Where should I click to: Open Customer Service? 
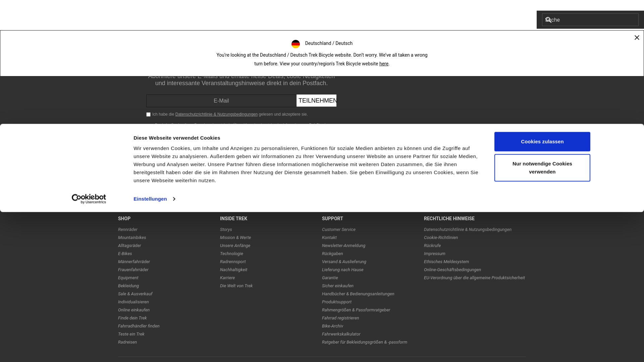(338, 230)
